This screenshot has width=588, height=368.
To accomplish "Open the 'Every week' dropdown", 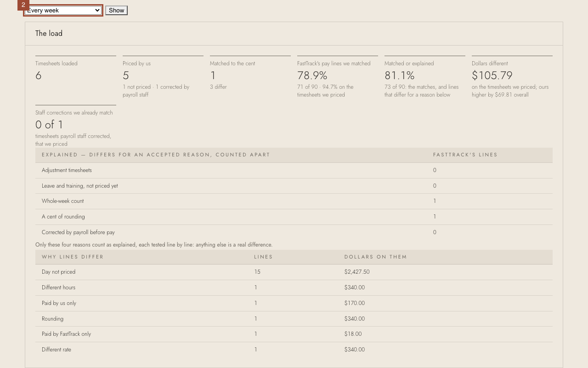I will [x=63, y=10].
